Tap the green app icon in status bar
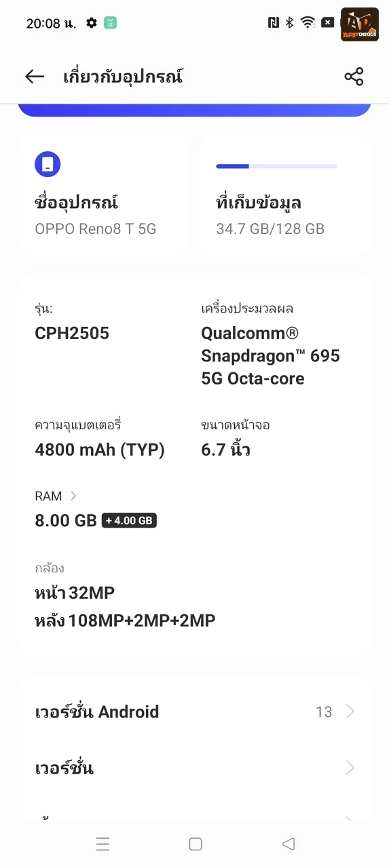This screenshot has height=868, width=389. (110, 23)
